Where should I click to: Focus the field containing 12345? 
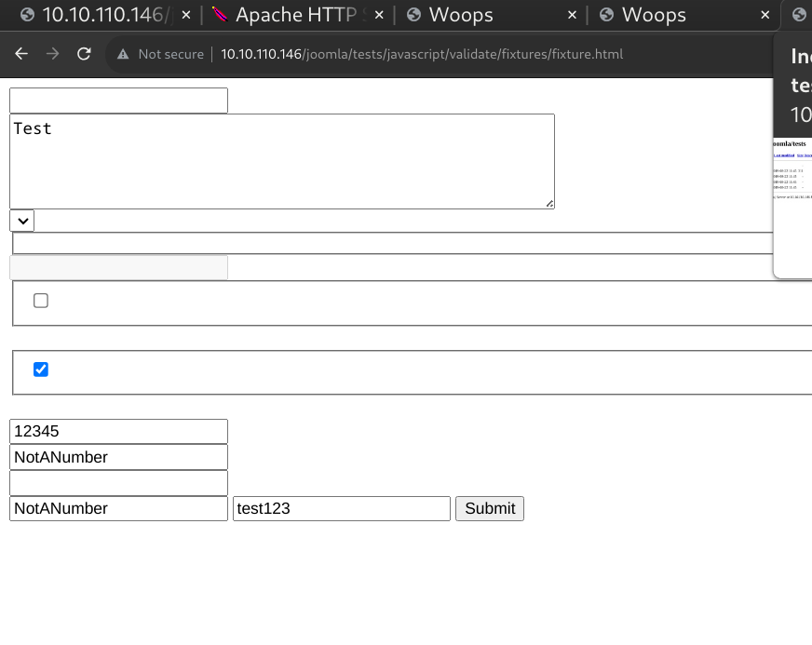(118, 432)
